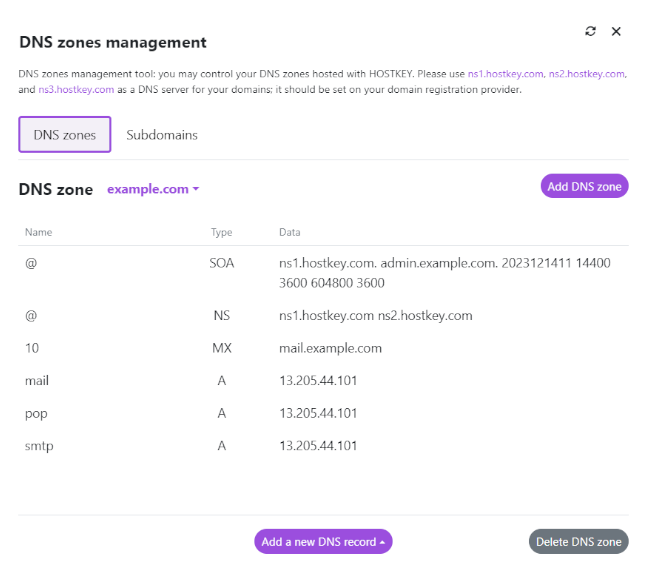Select the MX record mail.example.com
Screen dimensions: 647x572
330,348
